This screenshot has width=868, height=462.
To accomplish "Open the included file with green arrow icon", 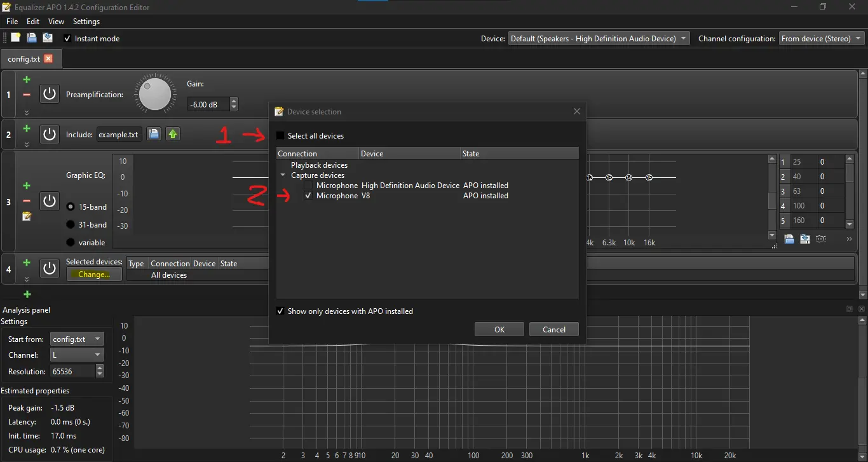I will click(172, 134).
